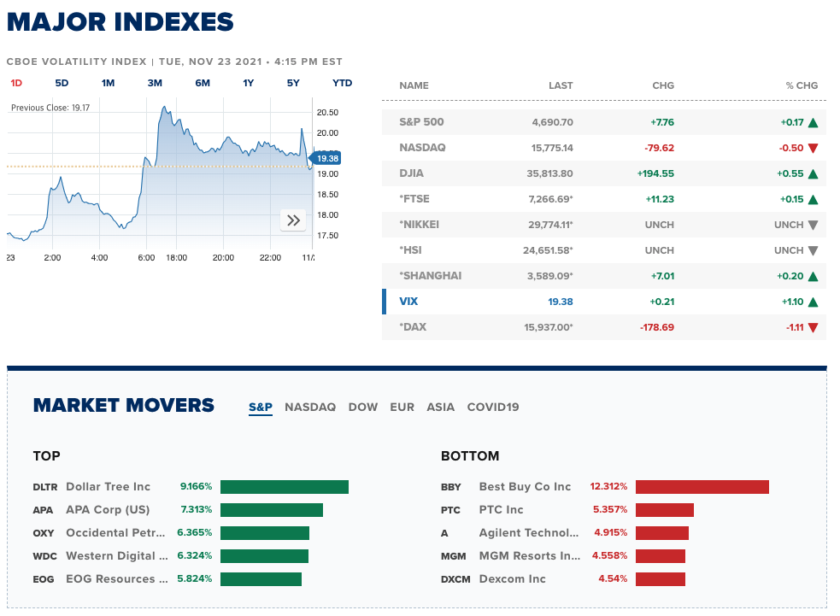
Task: Select NASDAQ index name
Action: (x=422, y=148)
